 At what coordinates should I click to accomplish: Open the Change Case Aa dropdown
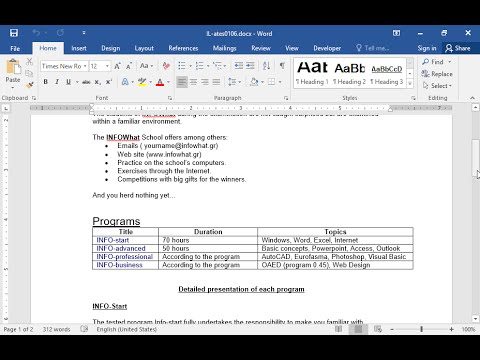click(x=147, y=66)
